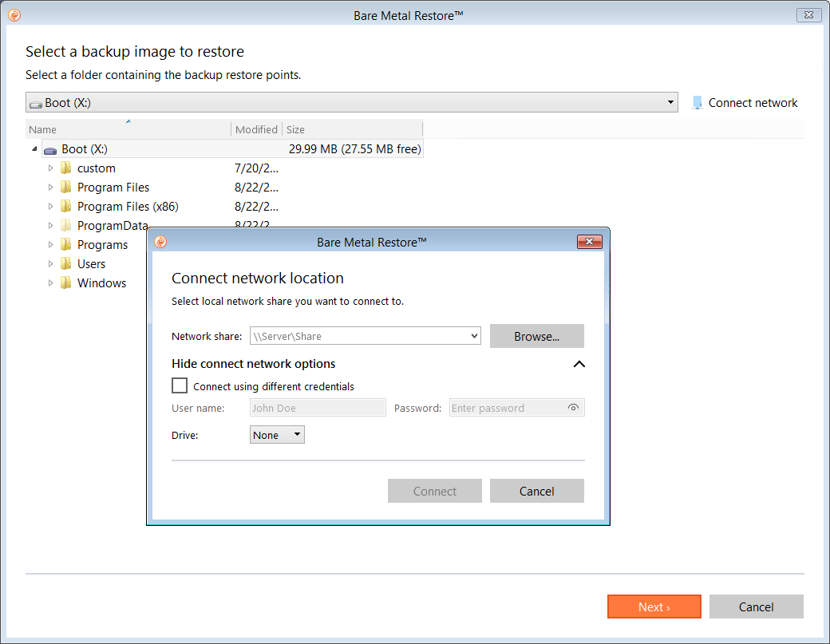Image resolution: width=830 pixels, height=644 pixels.
Task: Click the Programs folder icon
Action: (x=66, y=245)
